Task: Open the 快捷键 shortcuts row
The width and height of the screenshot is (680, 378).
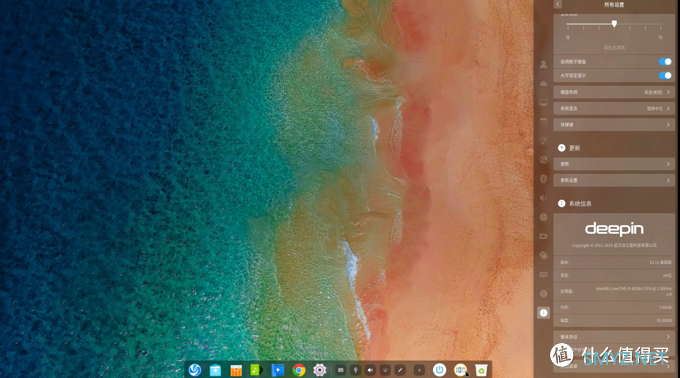Action: coord(614,125)
